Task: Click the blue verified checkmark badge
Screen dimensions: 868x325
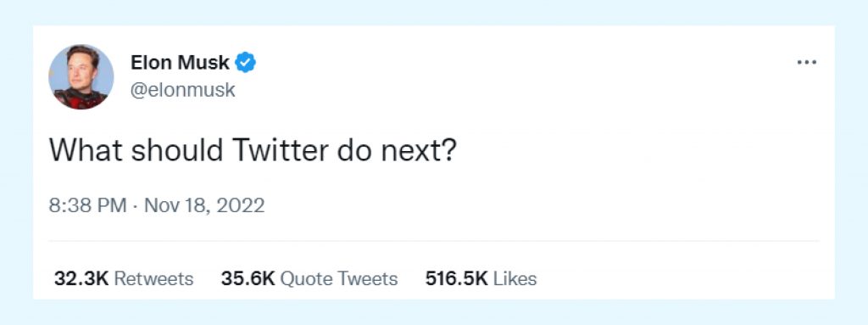Action: click(246, 63)
